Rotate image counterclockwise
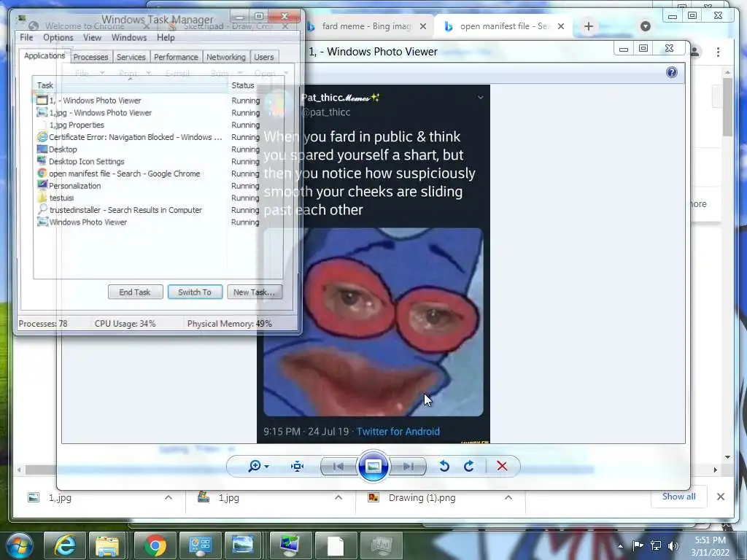 click(444, 466)
